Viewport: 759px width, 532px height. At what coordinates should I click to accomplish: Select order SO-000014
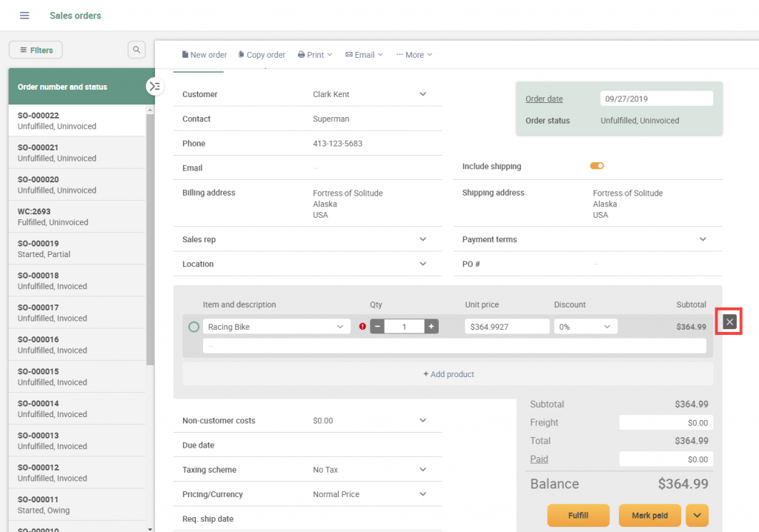[77, 408]
